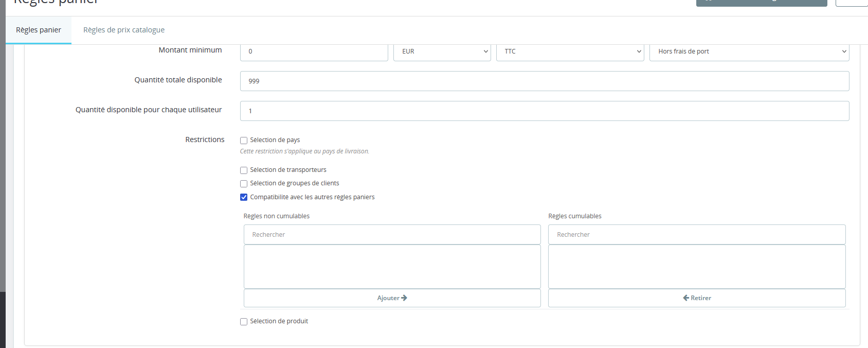The width and height of the screenshot is (868, 348).
Task: Click the Règles cumulables heading
Action: 575,216
